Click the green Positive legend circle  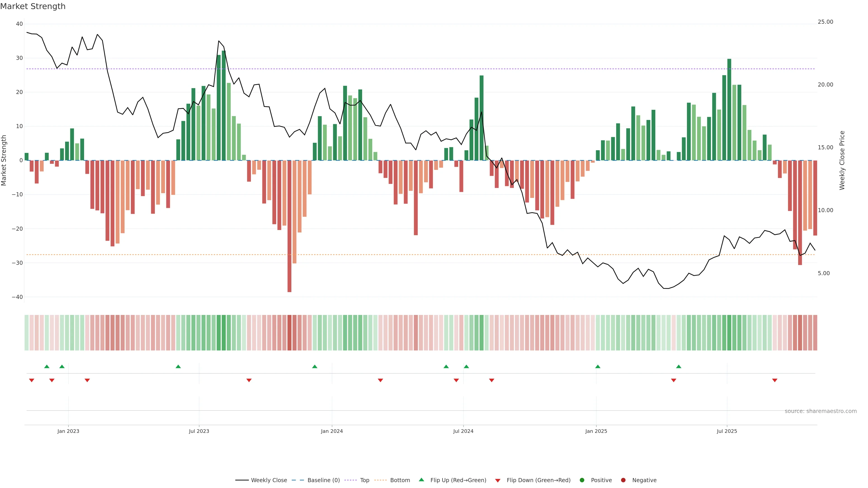[x=582, y=480]
